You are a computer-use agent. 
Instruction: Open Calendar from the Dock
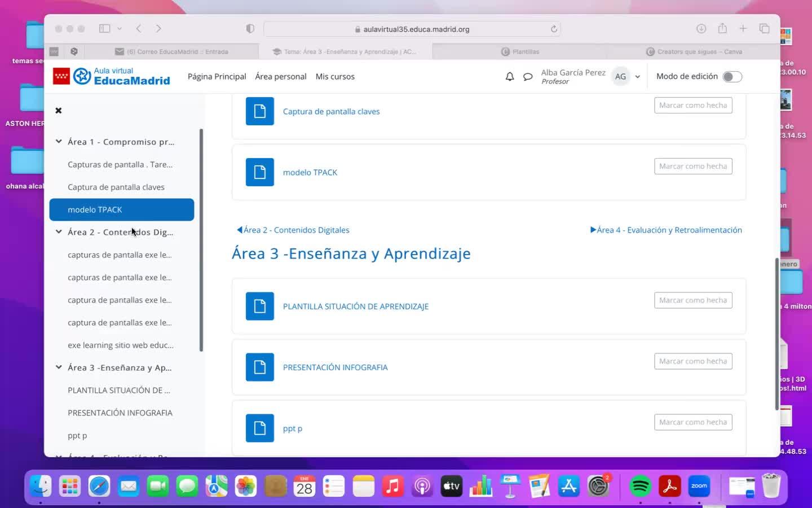pos(304,486)
